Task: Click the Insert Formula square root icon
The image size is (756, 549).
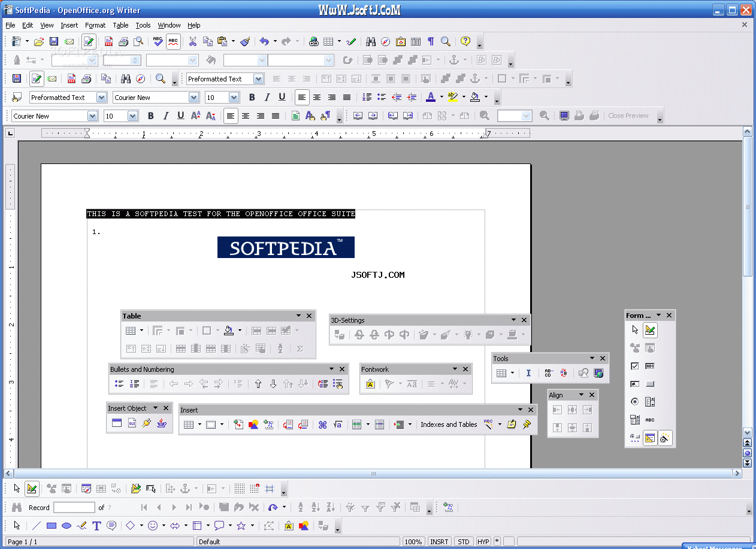Action: click(x=338, y=425)
